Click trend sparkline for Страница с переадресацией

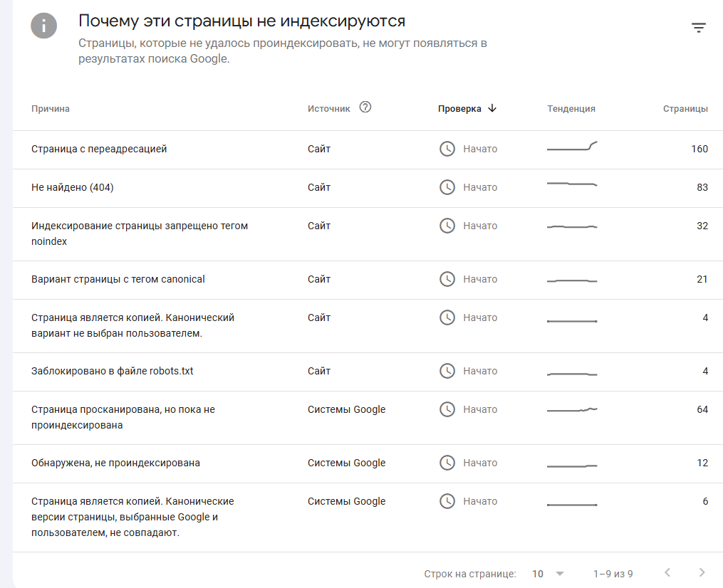pyautogui.click(x=572, y=147)
